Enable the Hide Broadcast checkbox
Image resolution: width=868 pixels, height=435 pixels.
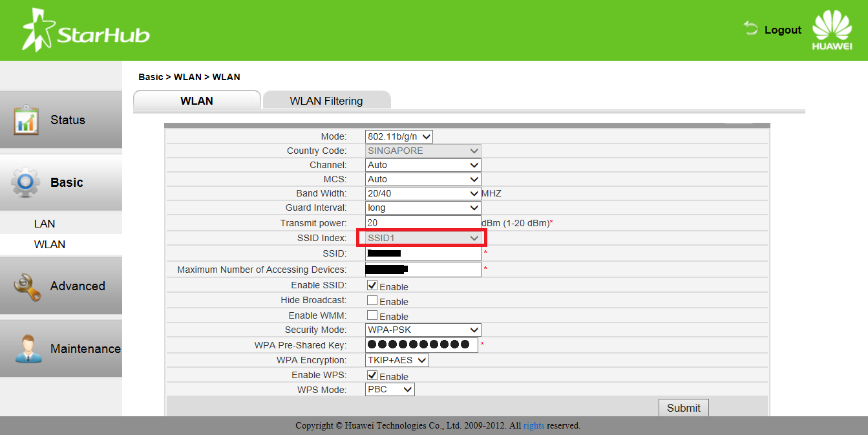pos(372,300)
